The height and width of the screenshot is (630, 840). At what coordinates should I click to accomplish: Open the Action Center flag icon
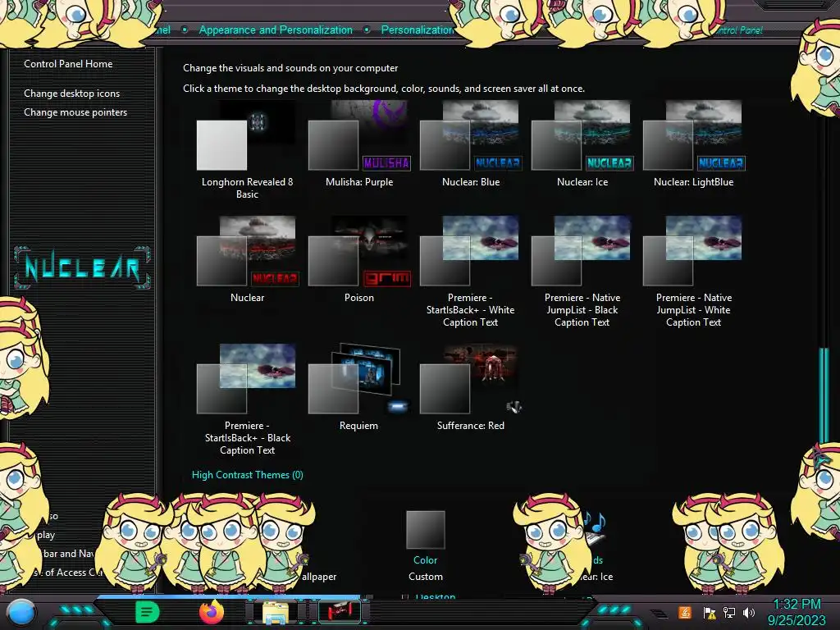click(710, 613)
